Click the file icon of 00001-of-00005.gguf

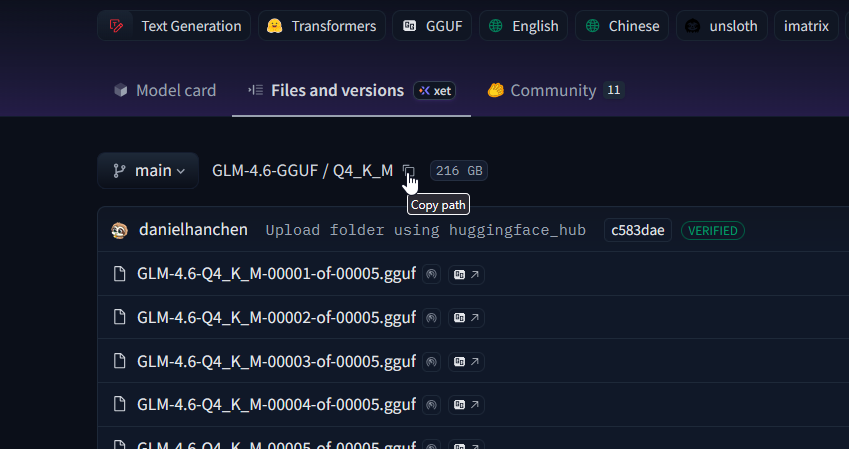click(119, 274)
